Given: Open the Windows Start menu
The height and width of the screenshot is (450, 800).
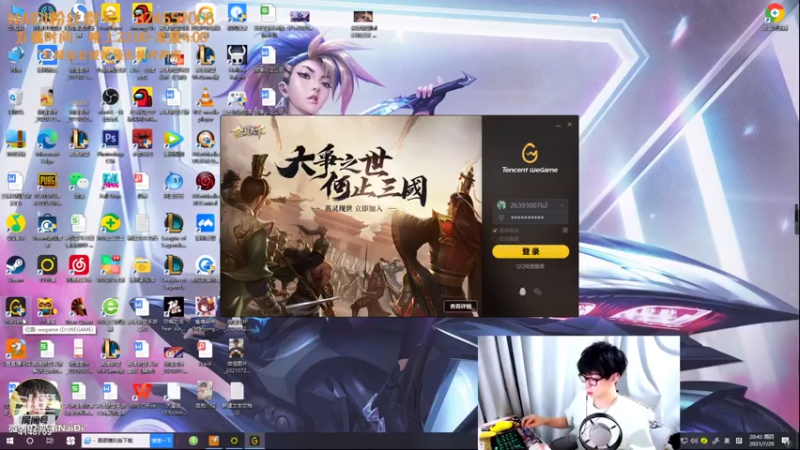Looking at the screenshot, I should click(9, 441).
